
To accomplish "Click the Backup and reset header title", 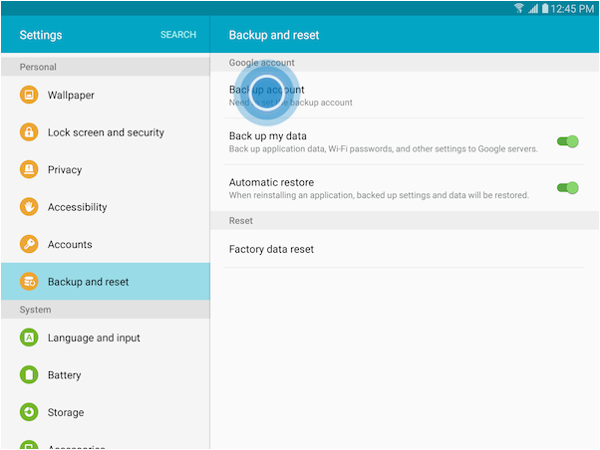I will [x=274, y=35].
